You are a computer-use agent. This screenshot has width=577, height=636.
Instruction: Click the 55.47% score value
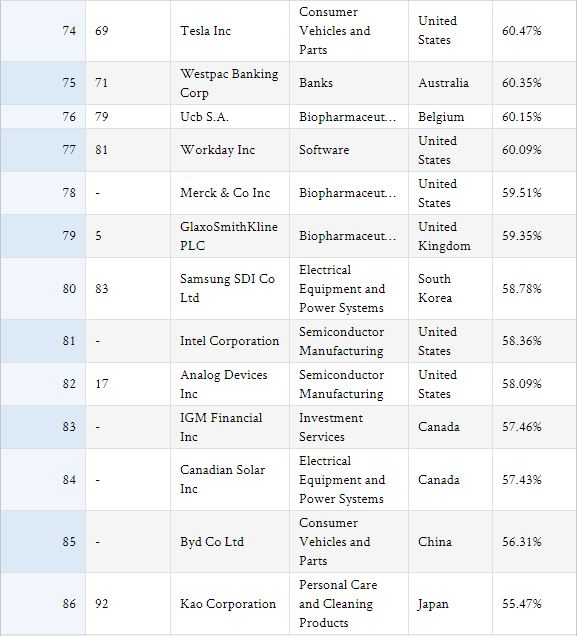[x=521, y=604]
